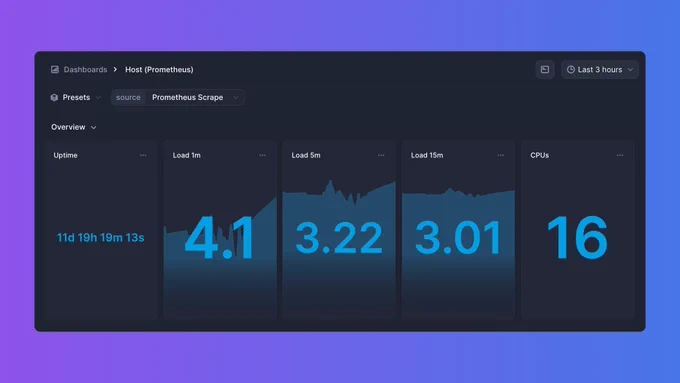Click the CPUs panel title
The height and width of the screenshot is (383, 680).
point(539,155)
